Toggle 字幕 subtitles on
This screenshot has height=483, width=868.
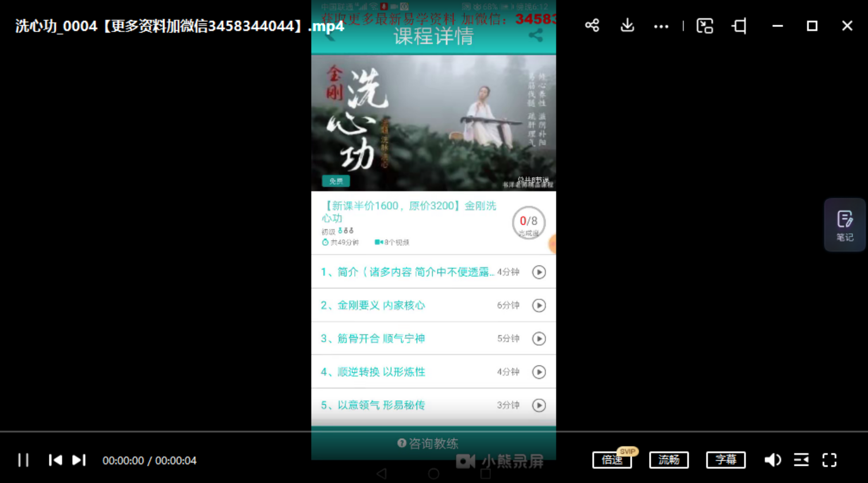(x=725, y=459)
